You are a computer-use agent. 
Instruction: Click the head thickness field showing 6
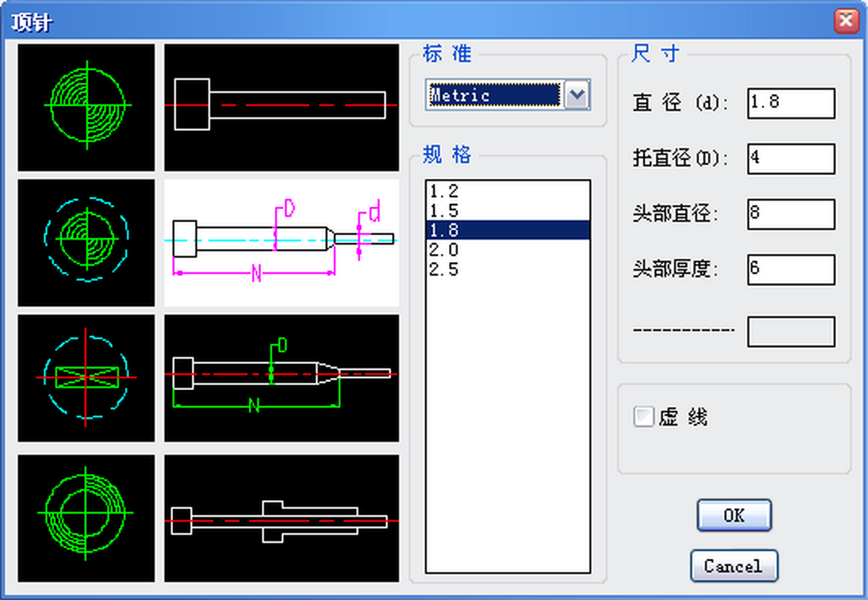click(791, 269)
